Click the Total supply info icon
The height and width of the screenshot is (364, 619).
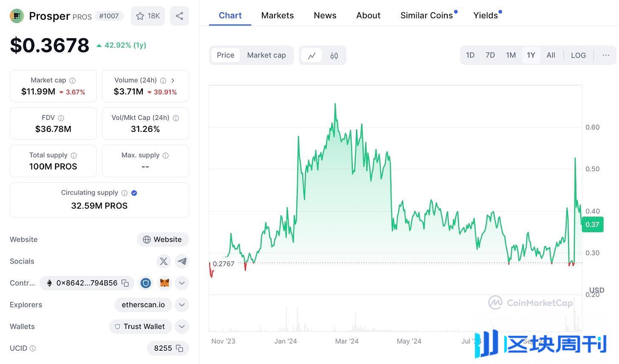74,155
